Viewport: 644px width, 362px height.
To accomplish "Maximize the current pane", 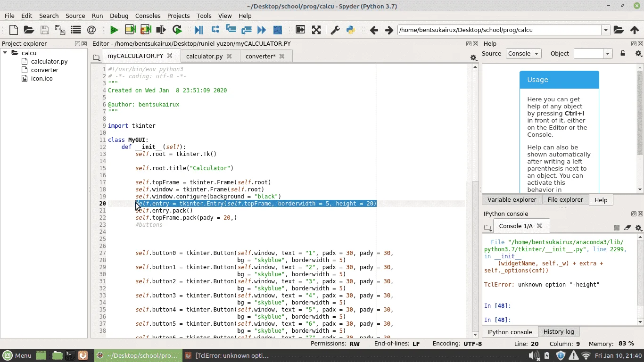I will [x=300, y=30].
